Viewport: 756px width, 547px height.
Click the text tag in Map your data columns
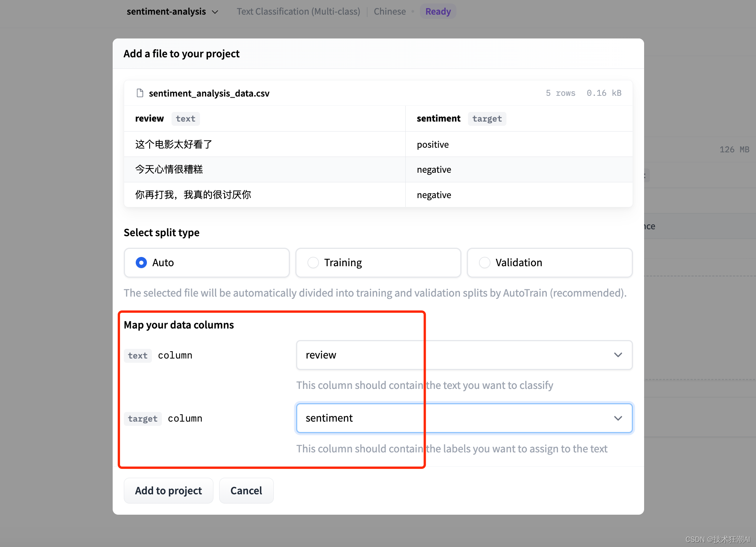(x=137, y=355)
